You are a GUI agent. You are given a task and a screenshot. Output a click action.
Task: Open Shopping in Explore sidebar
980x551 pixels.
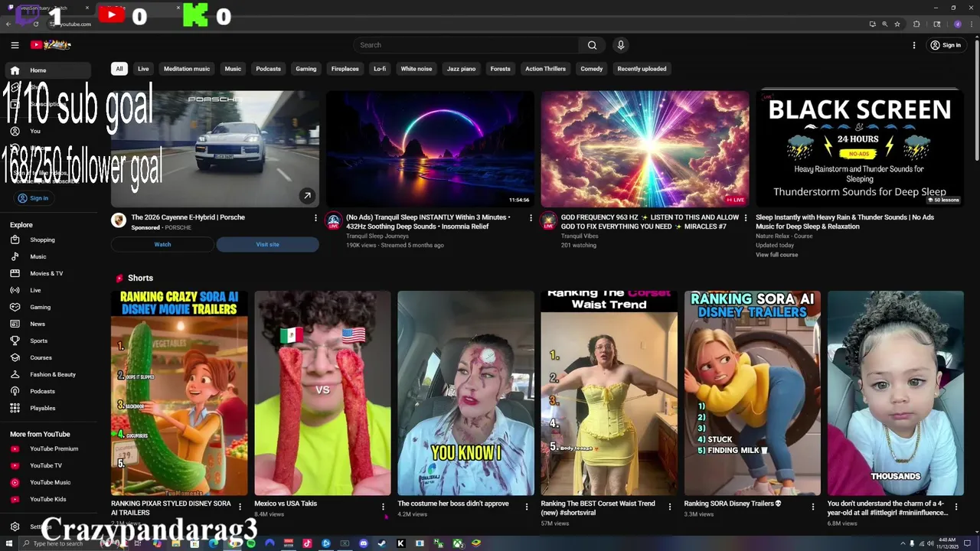[48, 240]
